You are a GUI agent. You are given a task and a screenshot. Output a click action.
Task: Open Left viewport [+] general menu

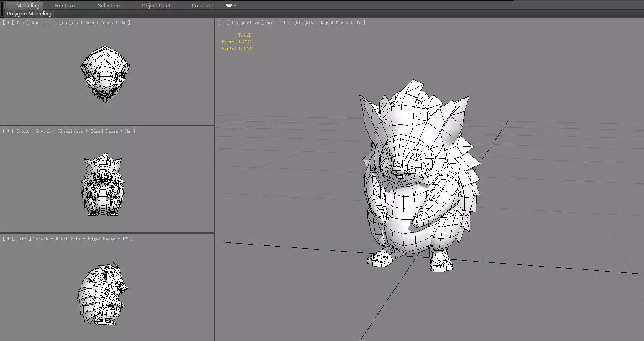tap(8, 239)
